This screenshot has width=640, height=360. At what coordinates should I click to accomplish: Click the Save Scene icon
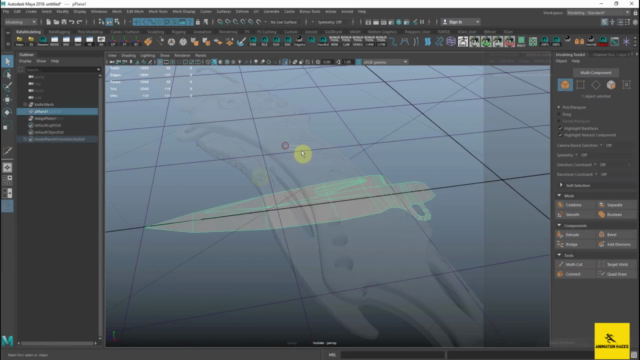pyautogui.click(x=64, y=22)
